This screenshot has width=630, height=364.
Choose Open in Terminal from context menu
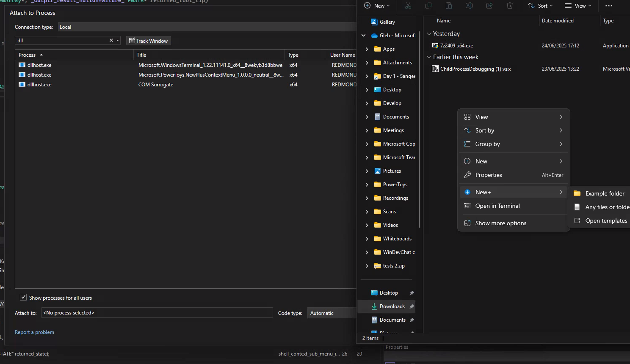pyautogui.click(x=497, y=206)
